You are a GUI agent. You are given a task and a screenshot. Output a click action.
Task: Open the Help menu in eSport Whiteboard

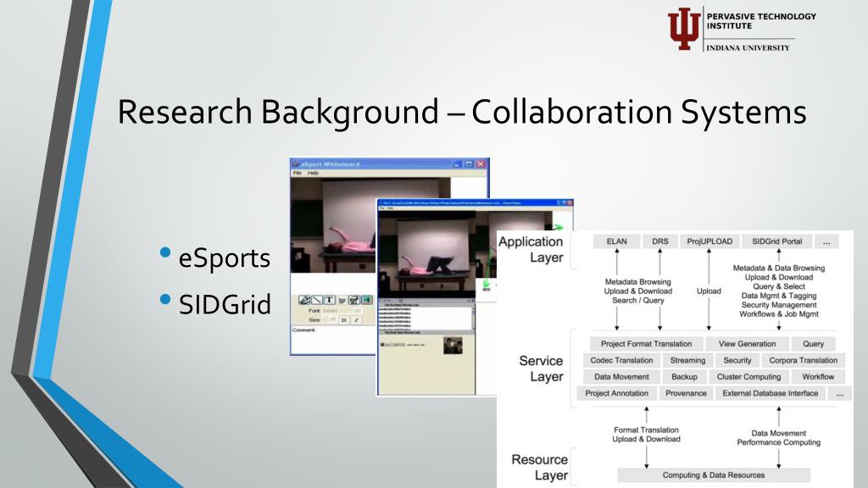pos(314,173)
